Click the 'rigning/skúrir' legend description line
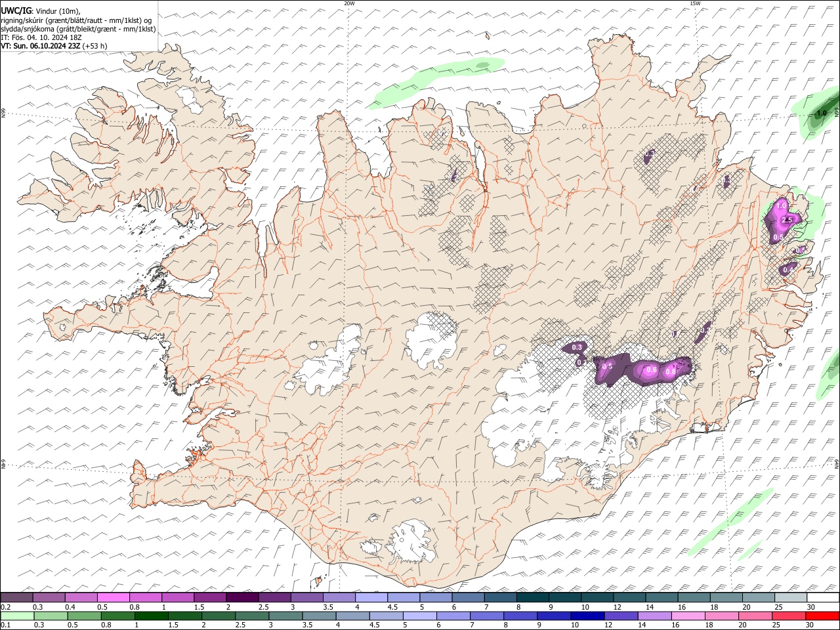This screenshot has height=630, width=840. click(x=77, y=20)
